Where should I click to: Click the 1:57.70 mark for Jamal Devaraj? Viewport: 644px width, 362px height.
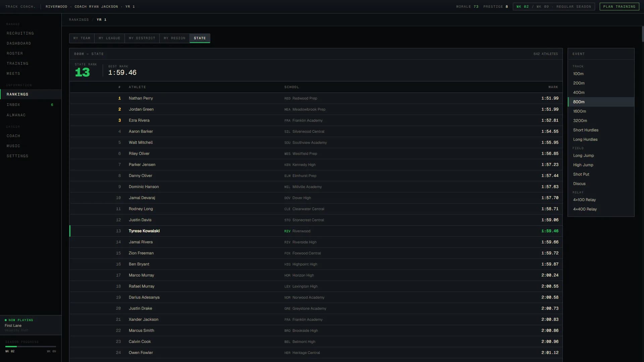(x=550, y=198)
